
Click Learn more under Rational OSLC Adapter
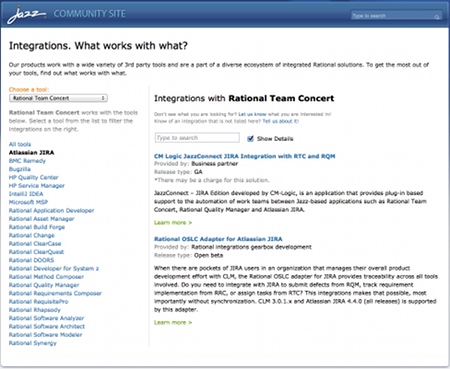click(173, 322)
